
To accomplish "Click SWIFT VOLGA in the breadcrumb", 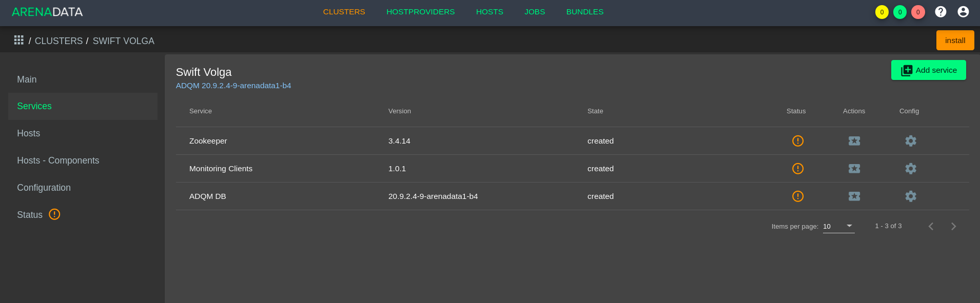I will [x=123, y=41].
